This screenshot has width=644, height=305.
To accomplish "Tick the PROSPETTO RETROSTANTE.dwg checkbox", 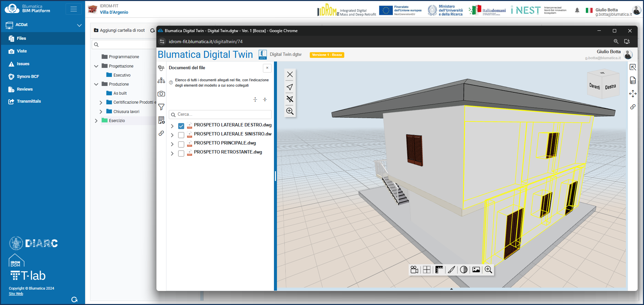I will pyautogui.click(x=181, y=153).
